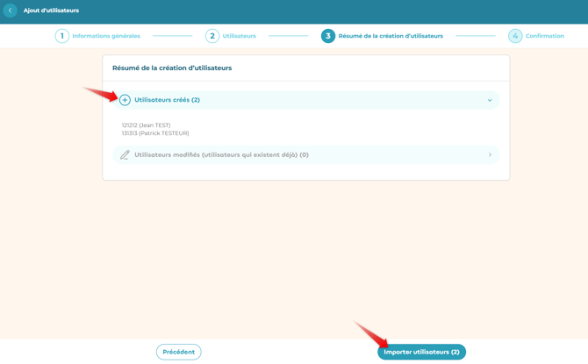The height and width of the screenshot is (364, 588).
Task: Select the step 4 circle icon
Action: 515,36
